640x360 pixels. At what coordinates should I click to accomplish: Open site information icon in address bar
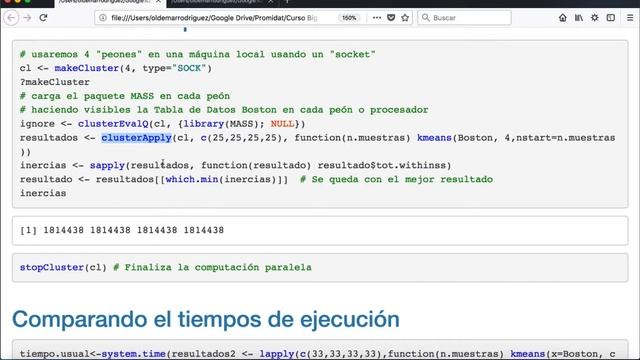(x=103, y=18)
